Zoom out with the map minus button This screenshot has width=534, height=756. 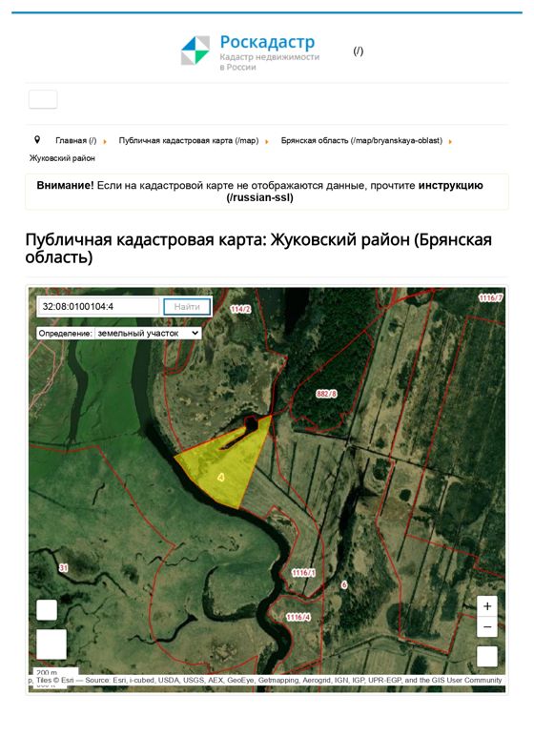click(x=487, y=626)
